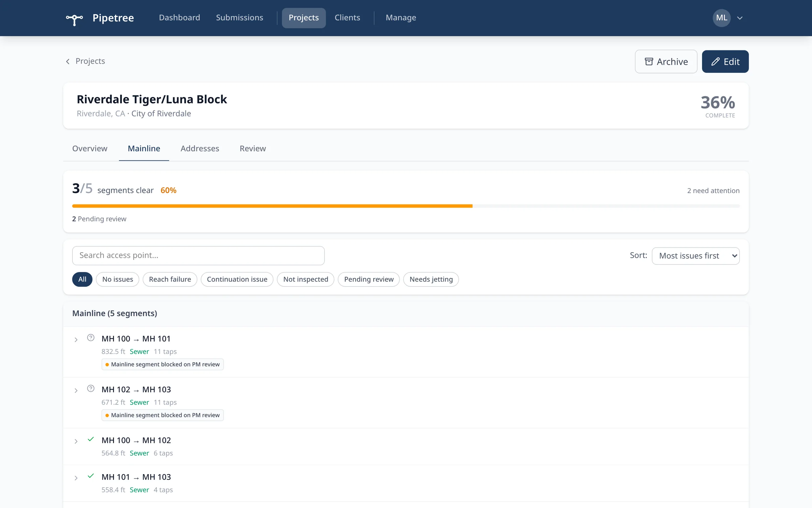
Task: Filter by Continuation issue chip
Action: point(237,279)
